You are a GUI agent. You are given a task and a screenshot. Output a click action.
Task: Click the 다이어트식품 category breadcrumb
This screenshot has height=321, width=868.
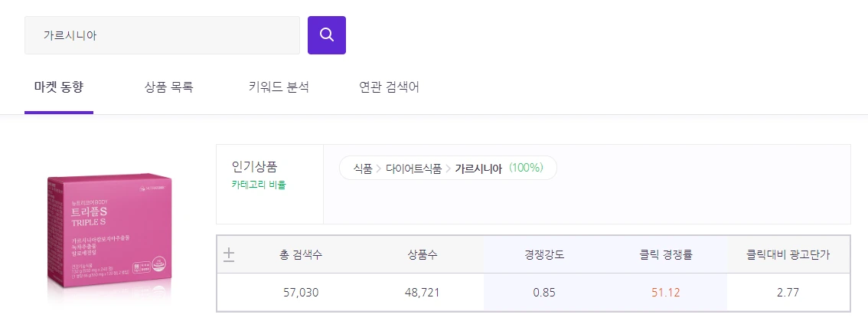point(413,169)
